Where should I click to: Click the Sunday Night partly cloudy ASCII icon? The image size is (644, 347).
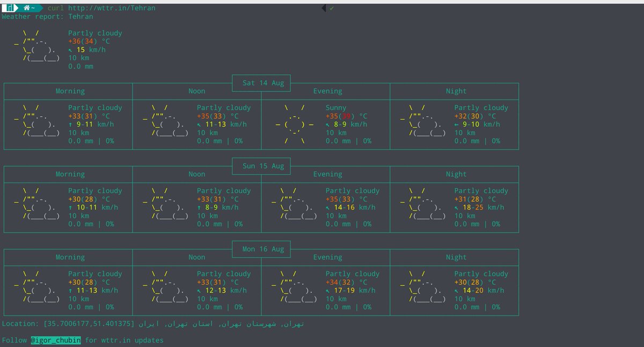[x=424, y=204]
